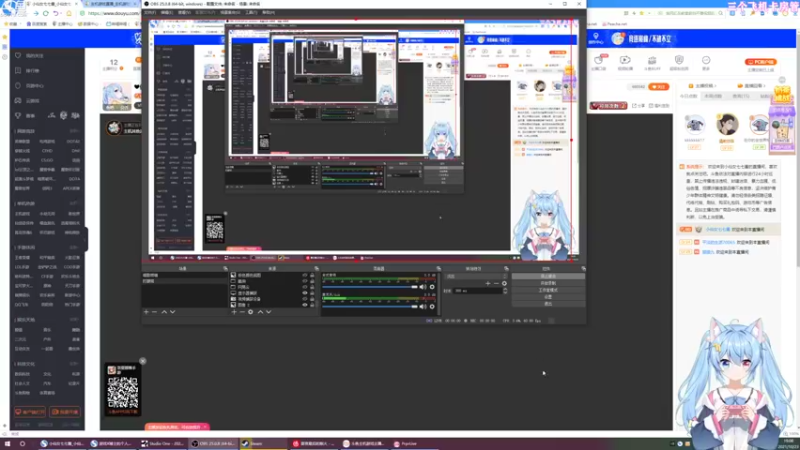Click the browser address bar showing douyu.com
This screenshot has height=450, width=800.
click(x=110, y=13)
